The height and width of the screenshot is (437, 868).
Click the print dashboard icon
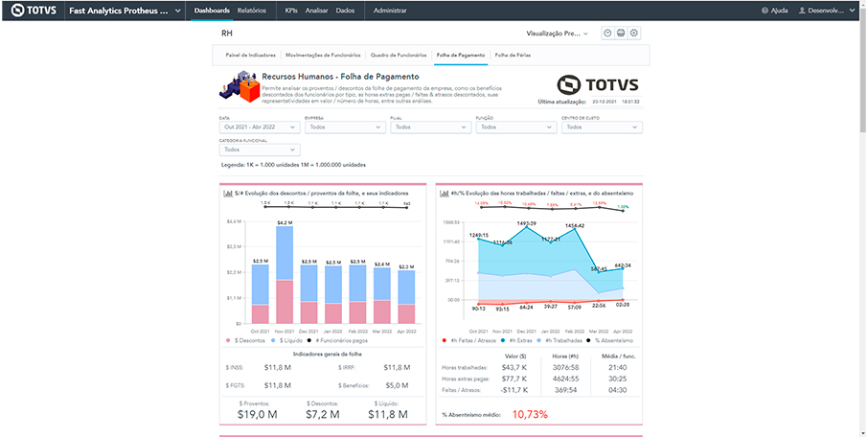pos(621,34)
